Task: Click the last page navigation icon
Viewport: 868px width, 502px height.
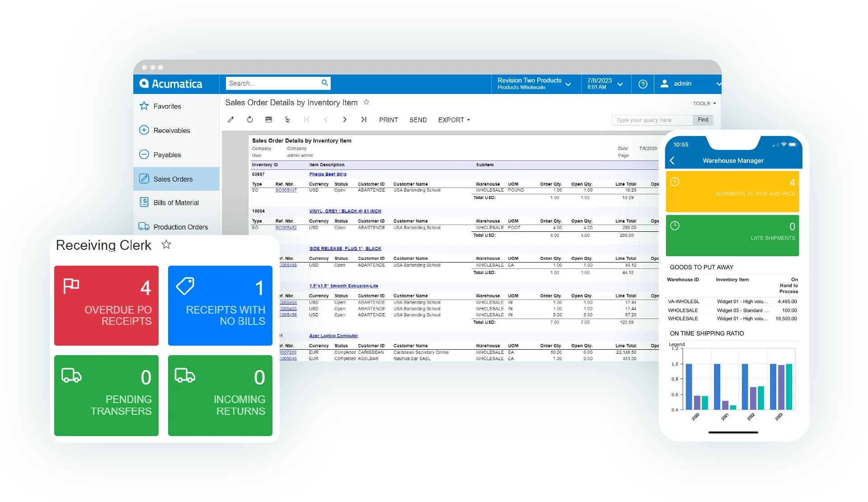Action: (364, 120)
